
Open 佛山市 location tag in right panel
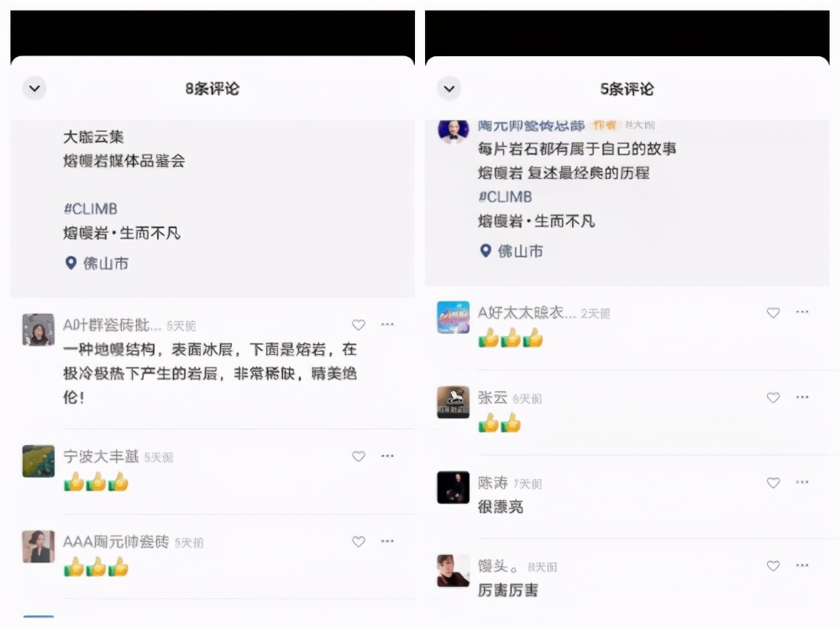512,251
